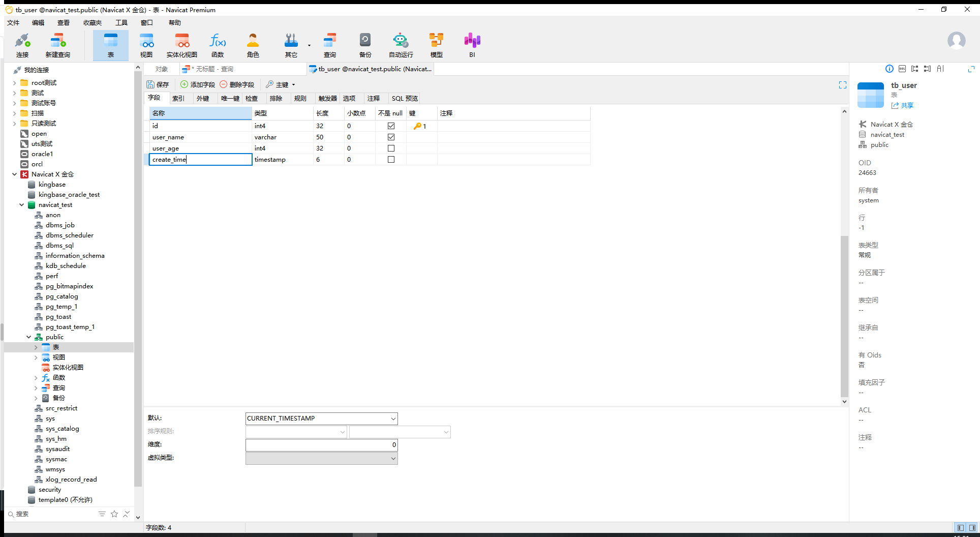Select the timestamp type cell of create_time
The width and height of the screenshot is (980, 537).
[283, 160]
